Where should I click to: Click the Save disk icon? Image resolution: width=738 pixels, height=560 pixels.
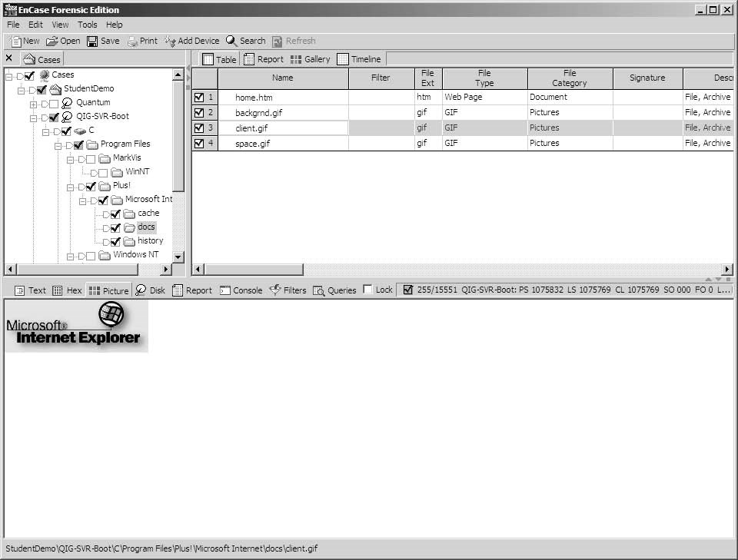(92, 41)
